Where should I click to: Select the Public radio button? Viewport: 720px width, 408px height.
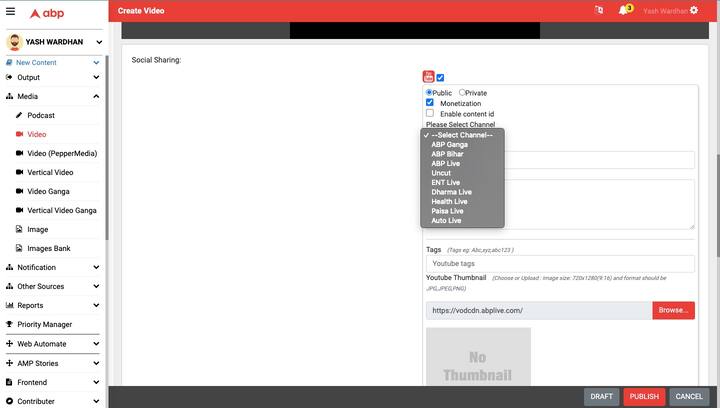[x=429, y=92]
